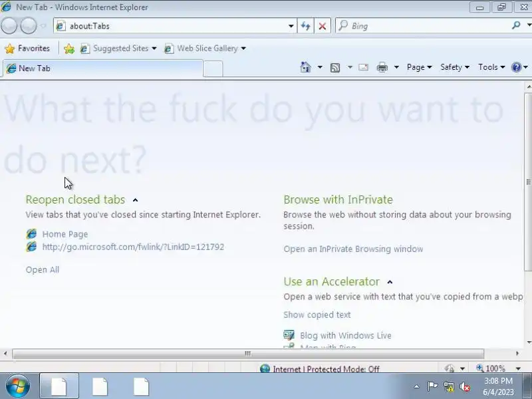Click the search magnifier button
Screen dimensions: 532x399
click(516, 25)
